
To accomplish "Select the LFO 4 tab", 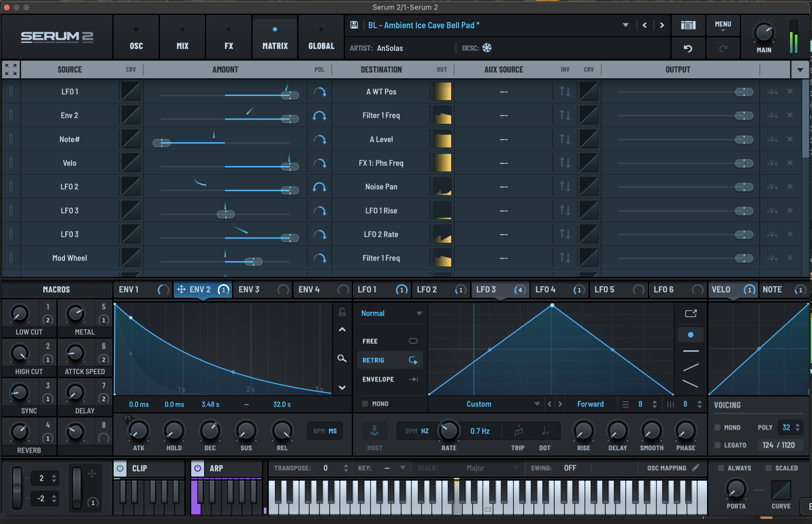I will 560,290.
